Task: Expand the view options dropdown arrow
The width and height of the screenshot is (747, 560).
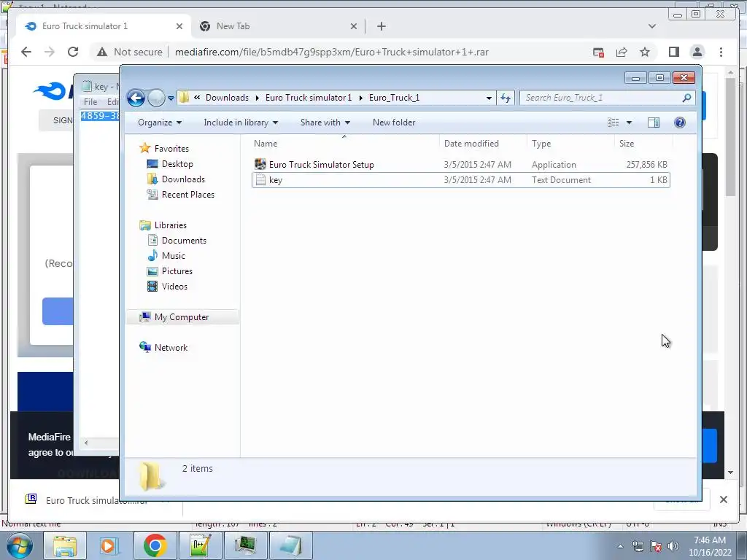Action: coord(629,122)
